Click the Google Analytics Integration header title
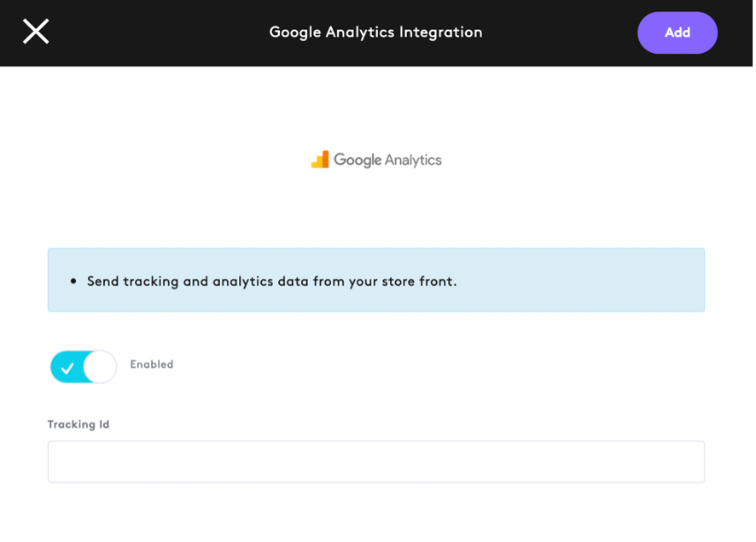 click(x=375, y=32)
